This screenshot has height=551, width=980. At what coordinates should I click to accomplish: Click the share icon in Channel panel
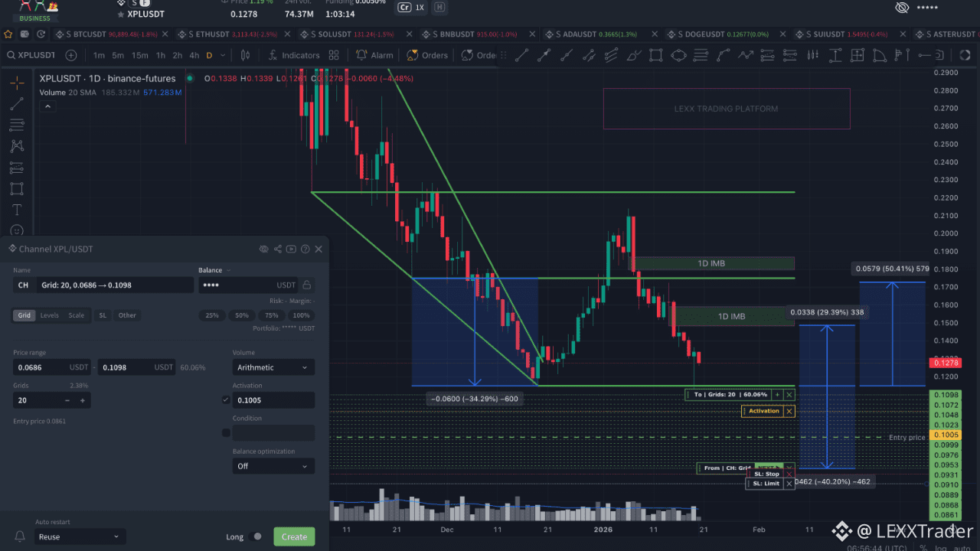278,249
